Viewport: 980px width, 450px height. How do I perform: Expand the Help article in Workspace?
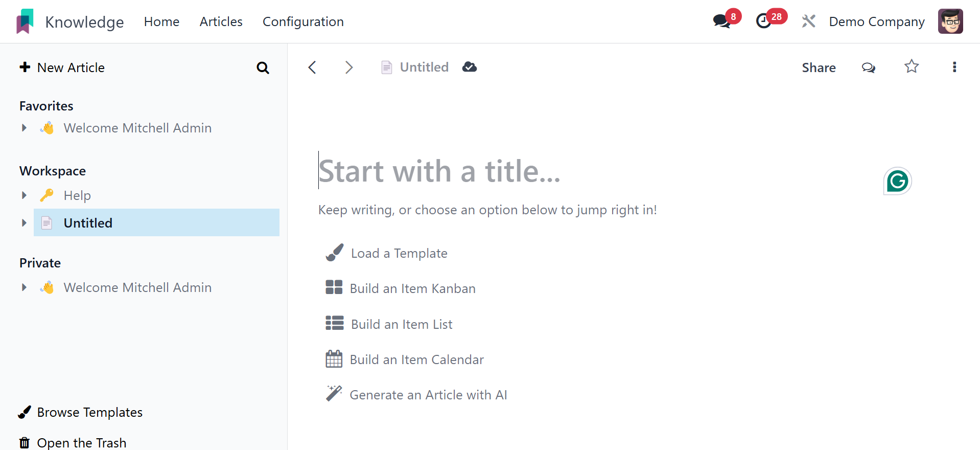24,195
